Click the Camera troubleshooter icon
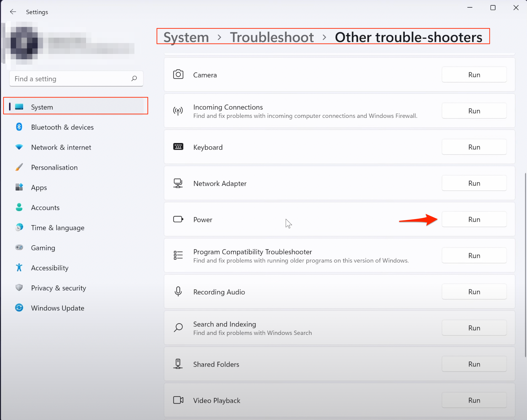Screen dimensions: 527x420 coord(178,74)
